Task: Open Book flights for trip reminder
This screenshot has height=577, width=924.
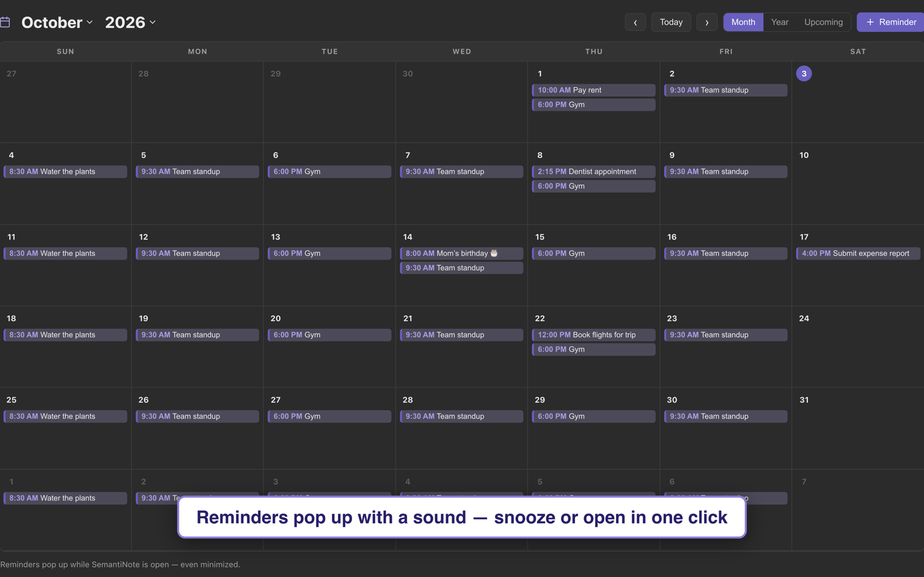Action: point(594,335)
